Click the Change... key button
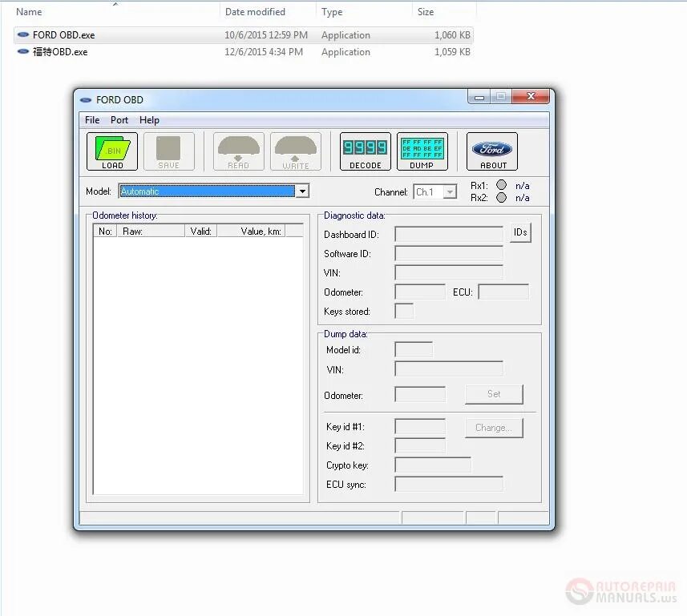The width and height of the screenshot is (687, 616). click(494, 428)
